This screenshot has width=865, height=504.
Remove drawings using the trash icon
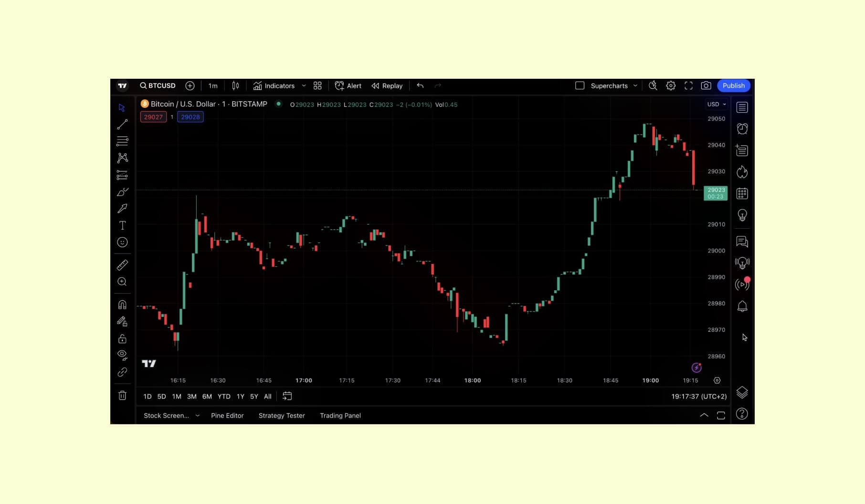point(122,396)
